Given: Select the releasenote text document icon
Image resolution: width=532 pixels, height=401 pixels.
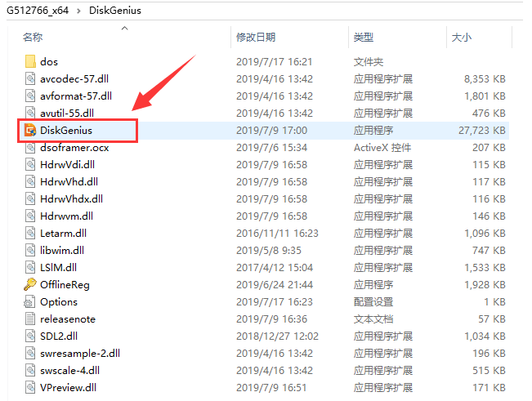Looking at the screenshot, I should point(31,319).
